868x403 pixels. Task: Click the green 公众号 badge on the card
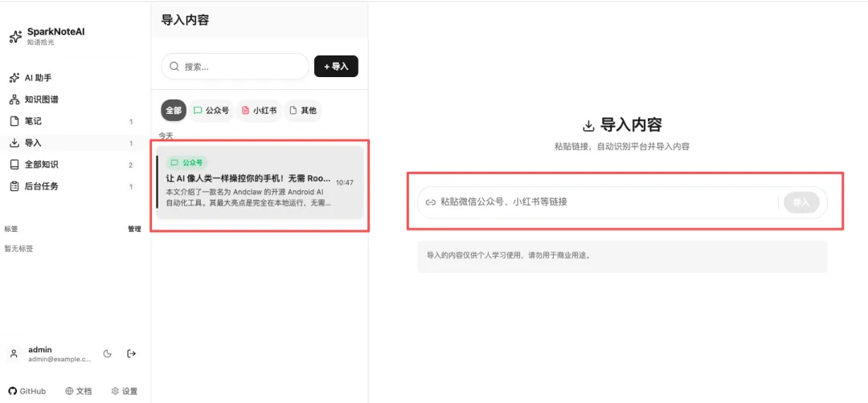coord(186,162)
